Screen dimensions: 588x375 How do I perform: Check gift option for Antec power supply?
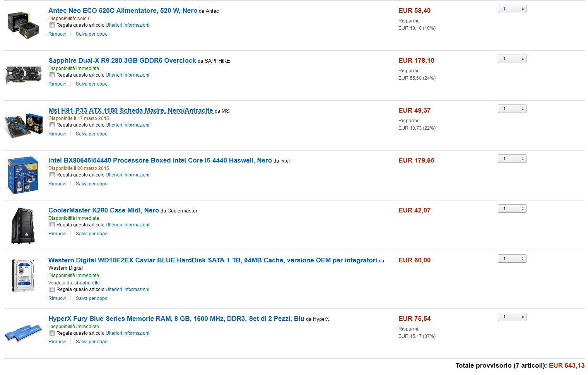coord(52,25)
